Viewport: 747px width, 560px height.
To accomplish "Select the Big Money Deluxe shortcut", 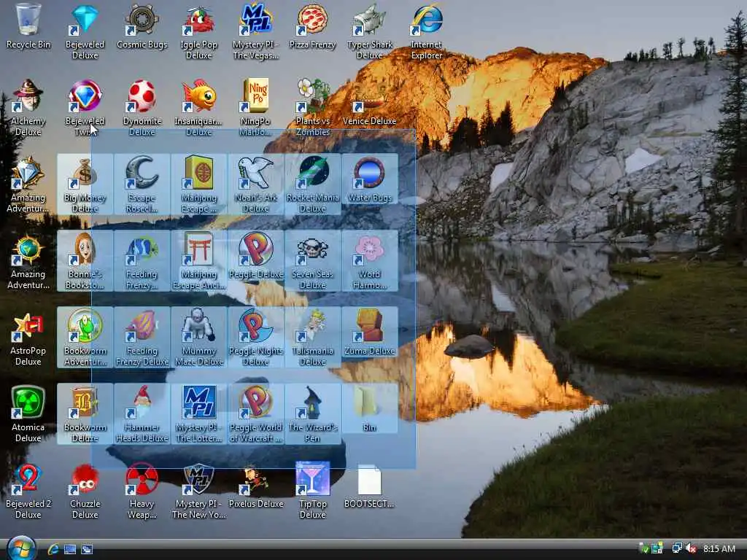I will [x=85, y=184].
